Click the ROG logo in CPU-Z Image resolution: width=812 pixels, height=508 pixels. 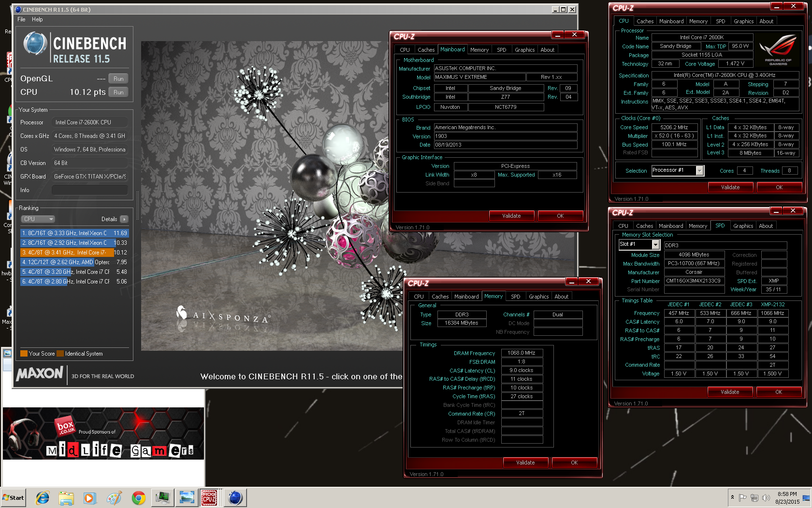(778, 49)
